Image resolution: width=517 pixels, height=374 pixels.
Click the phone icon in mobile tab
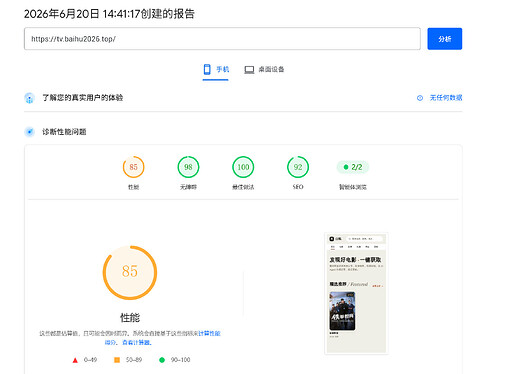[x=207, y=69]
